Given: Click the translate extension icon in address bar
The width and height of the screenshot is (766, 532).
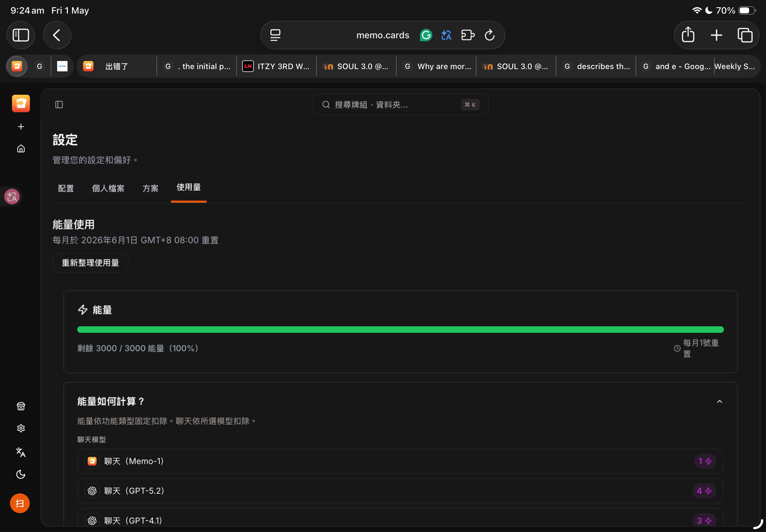Looking at the screenshot, I should click(446, 35).
